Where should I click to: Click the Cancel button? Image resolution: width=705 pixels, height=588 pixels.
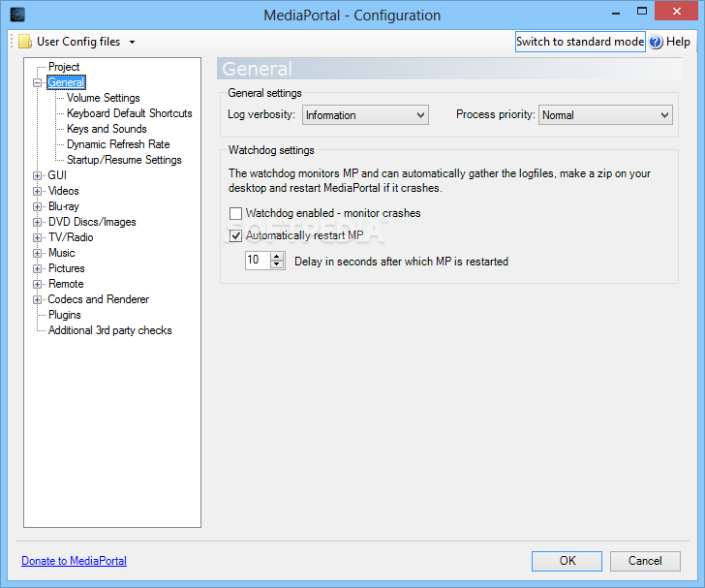pos(645,561)
